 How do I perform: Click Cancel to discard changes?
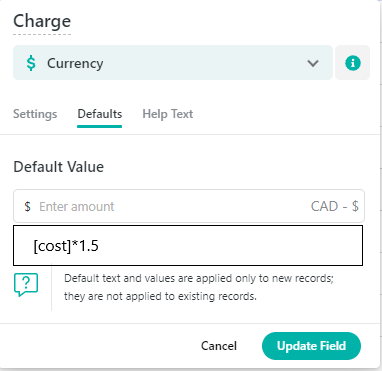[219, 346]
